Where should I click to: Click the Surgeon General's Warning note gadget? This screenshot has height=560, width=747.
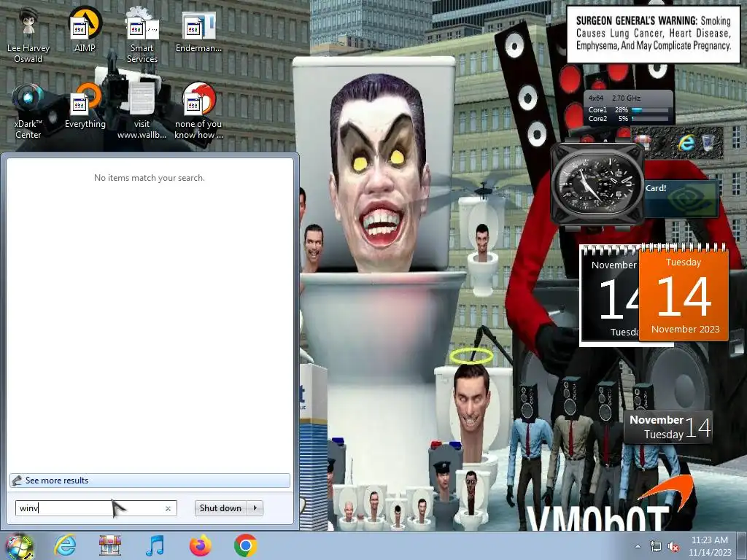[653, 34]
